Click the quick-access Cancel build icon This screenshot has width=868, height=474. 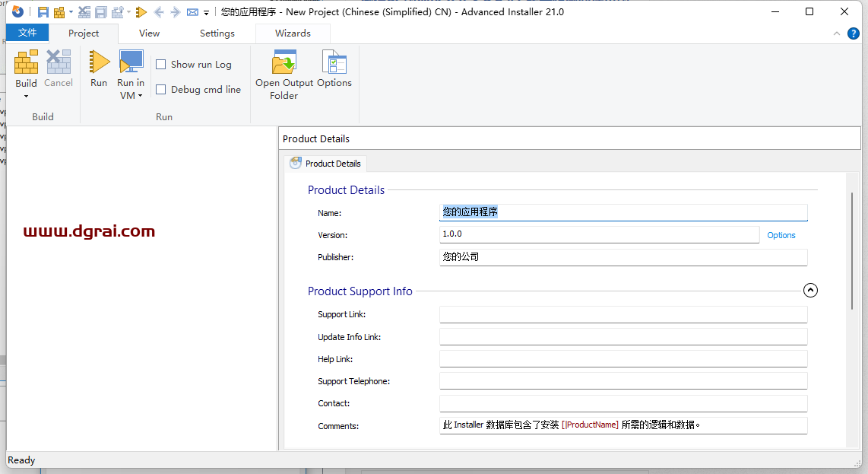(84, 12)
